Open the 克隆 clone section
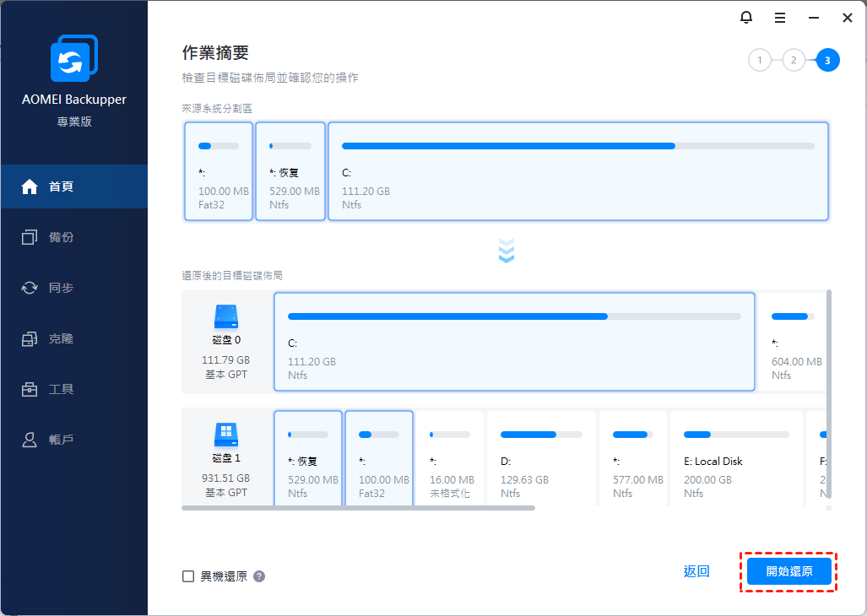 coord(73,338)
